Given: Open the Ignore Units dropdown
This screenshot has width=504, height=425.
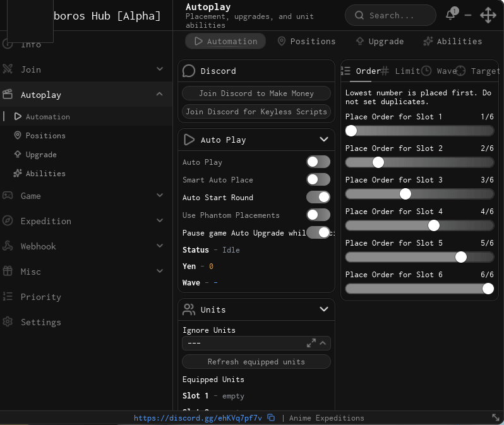Looking at the screenshot, I should click(256, 343).
